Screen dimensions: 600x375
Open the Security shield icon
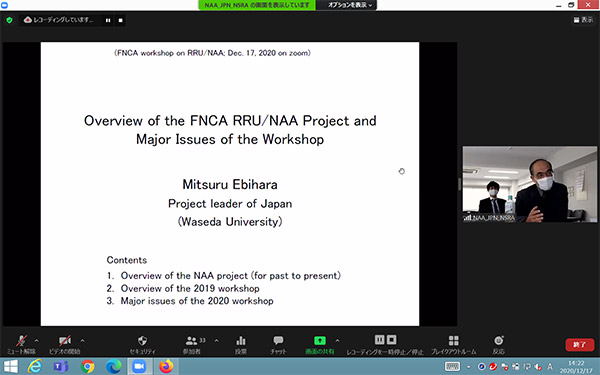click(x=142, y=340)
